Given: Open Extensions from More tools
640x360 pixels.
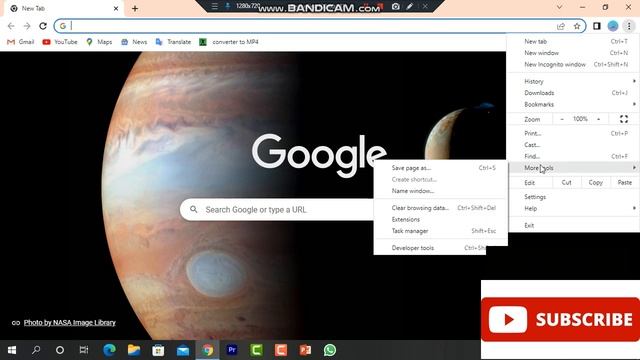Looking at the screenshot, I should tap(441, 219).
